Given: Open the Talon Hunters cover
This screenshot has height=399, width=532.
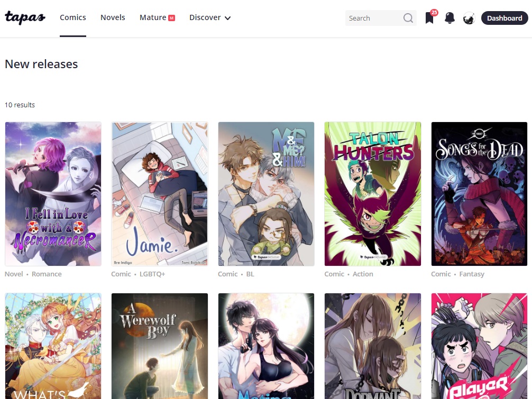Looking at the screenshot, I should click(x=373, y=194).
